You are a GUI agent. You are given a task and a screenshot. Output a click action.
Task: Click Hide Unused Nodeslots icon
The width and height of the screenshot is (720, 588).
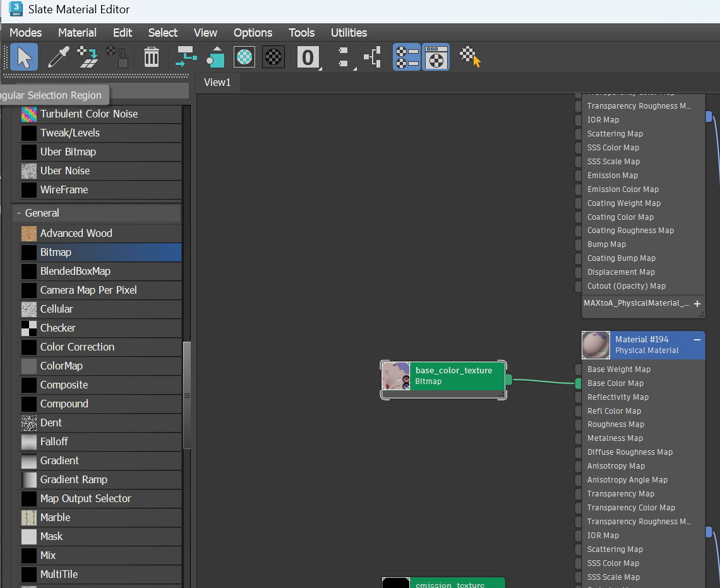pyautogui.click(x=215, y=57)
